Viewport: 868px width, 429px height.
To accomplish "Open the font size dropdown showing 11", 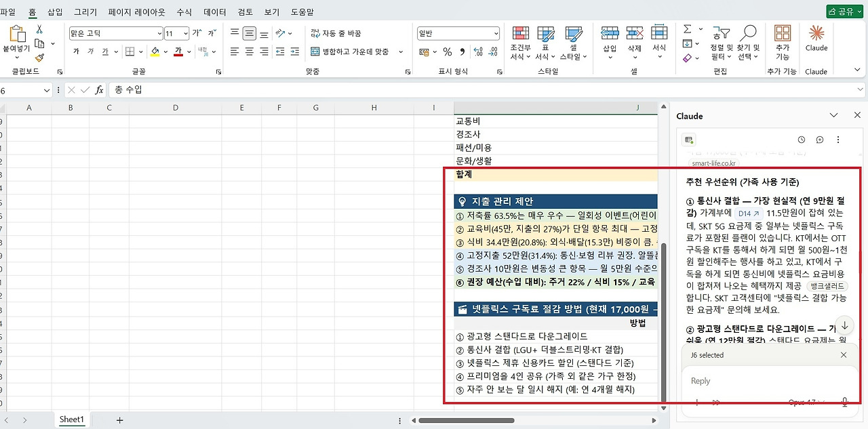I will tap(186, 33).
